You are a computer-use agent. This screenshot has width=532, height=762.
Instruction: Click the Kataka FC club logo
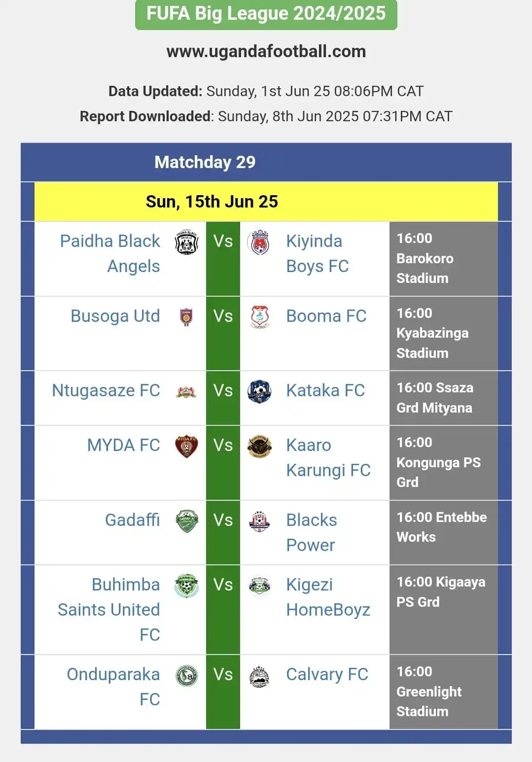coord(259,391)
